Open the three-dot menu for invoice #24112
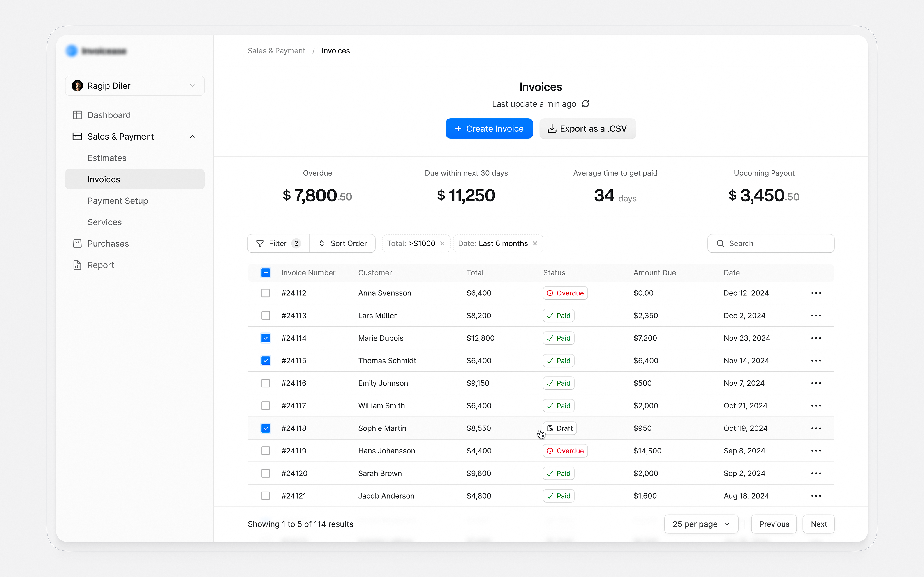Image resolution: width=924 pixels, height=577 pixels. (x=816, y=293)
